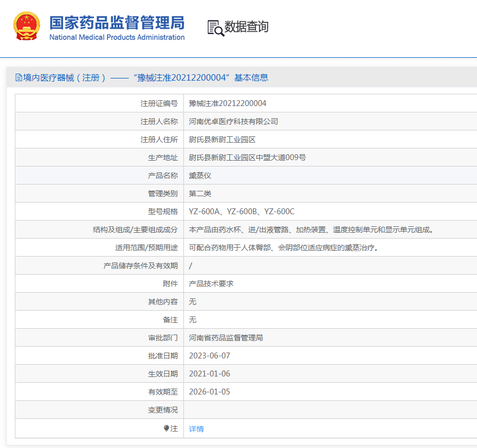Select the slash value for storage conditions

[190, 266]
